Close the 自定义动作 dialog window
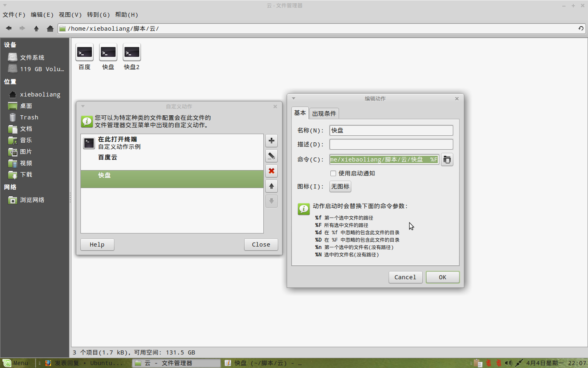Image resolution: width=588 pixels, height=368 pixels. (275, 106)
